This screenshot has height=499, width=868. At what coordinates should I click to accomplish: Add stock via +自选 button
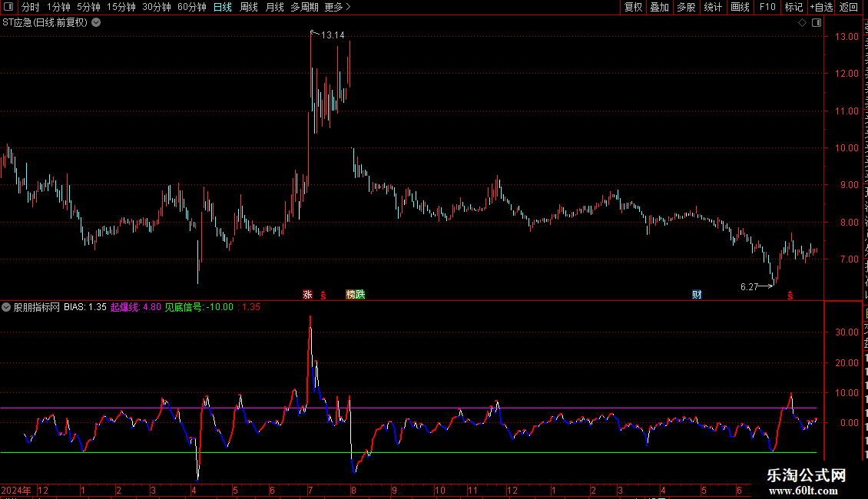[x=821, y=7]
